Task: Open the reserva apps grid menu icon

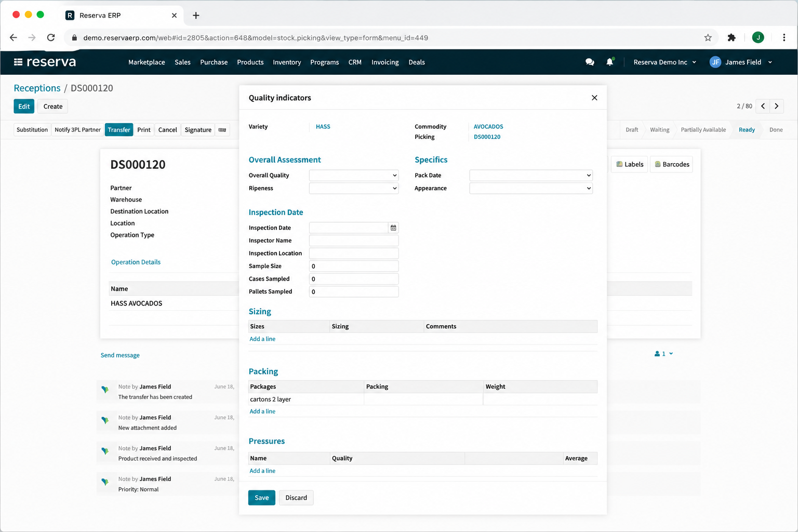Action: 18,62
